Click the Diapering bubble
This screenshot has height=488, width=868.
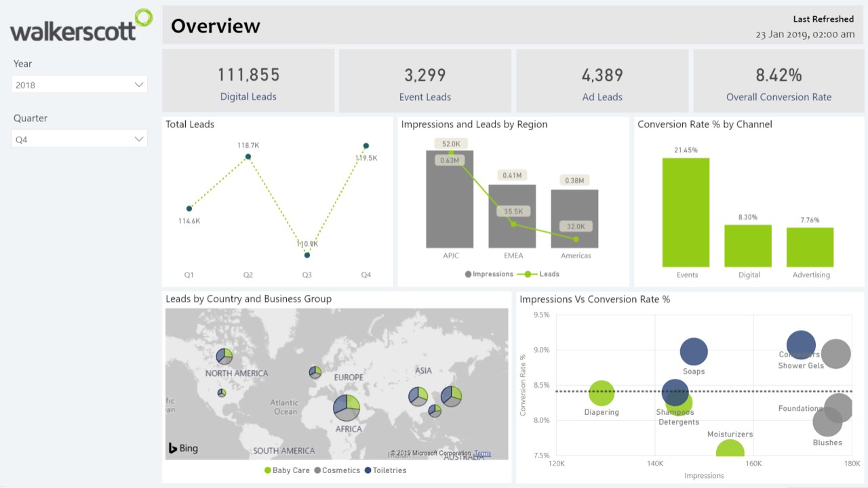[x=601, y=393]
